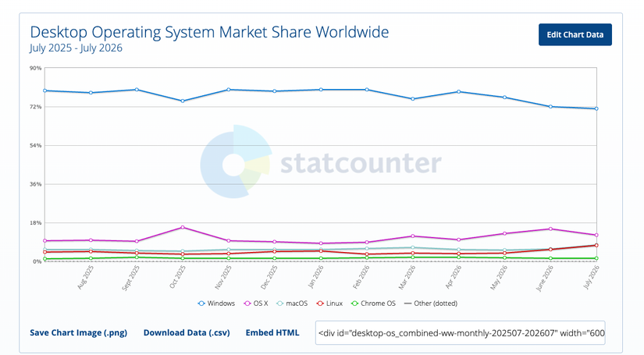Open Save Chart Image (.png) link
This screenshot has height=355, width=644.
coord(78,332)
